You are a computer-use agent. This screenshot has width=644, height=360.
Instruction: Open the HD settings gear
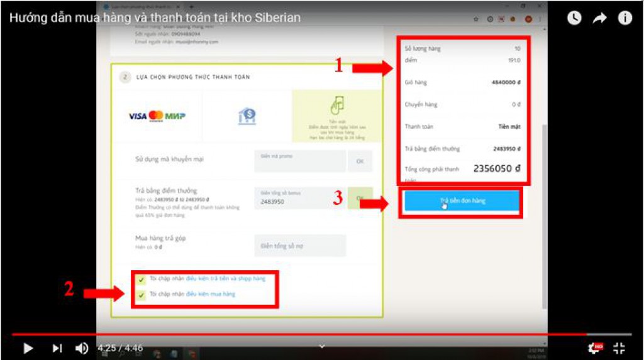click(594, 347)
